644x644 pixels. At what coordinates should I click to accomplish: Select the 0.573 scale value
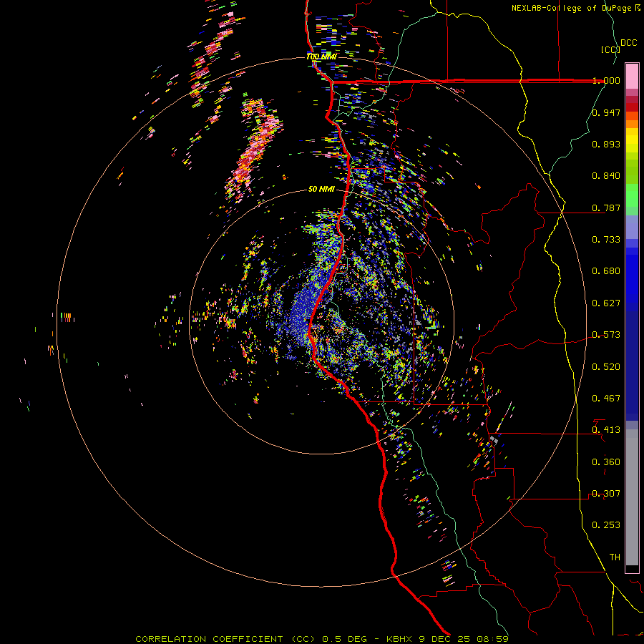coord(606,335)
